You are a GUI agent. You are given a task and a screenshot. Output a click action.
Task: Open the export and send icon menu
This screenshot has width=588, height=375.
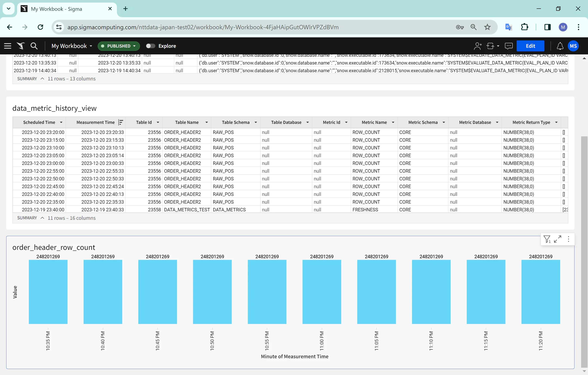493,46
